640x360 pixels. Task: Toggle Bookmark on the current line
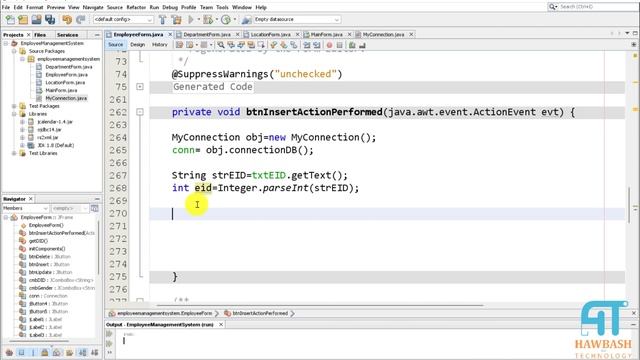coord(293,45)
